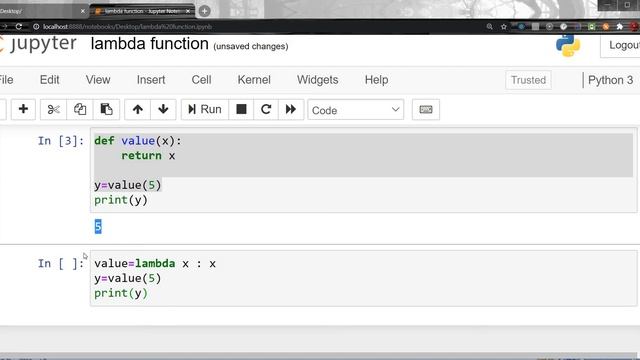The image size is (640, 360).
Task: Click the In [3] prompt label
Action: [61, 141]
